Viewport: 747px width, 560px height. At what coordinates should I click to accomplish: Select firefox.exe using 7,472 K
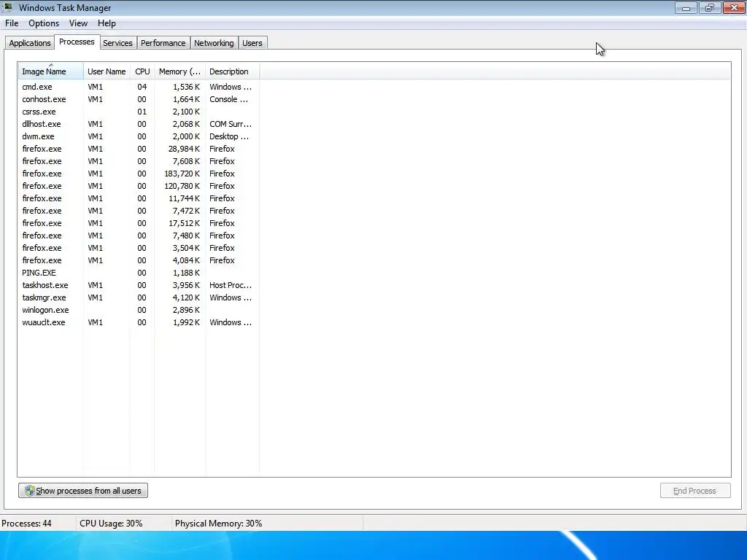[x=138, y=211]
